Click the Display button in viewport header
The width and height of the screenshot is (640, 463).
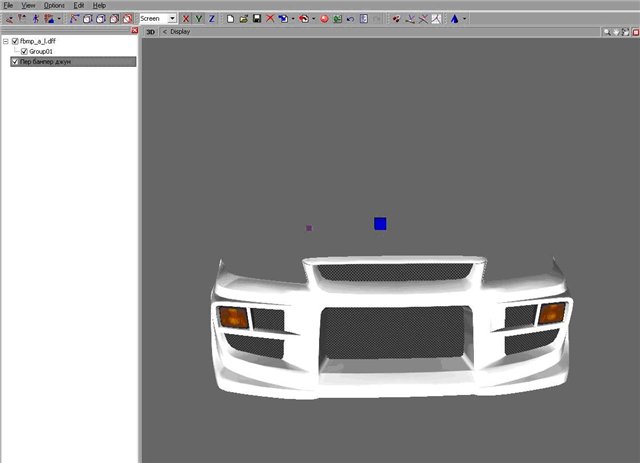point(179,32)
